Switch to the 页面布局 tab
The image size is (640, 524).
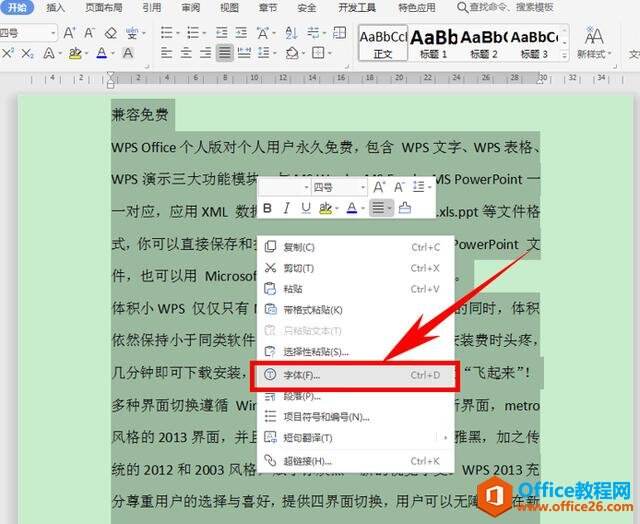click(104, 7)
